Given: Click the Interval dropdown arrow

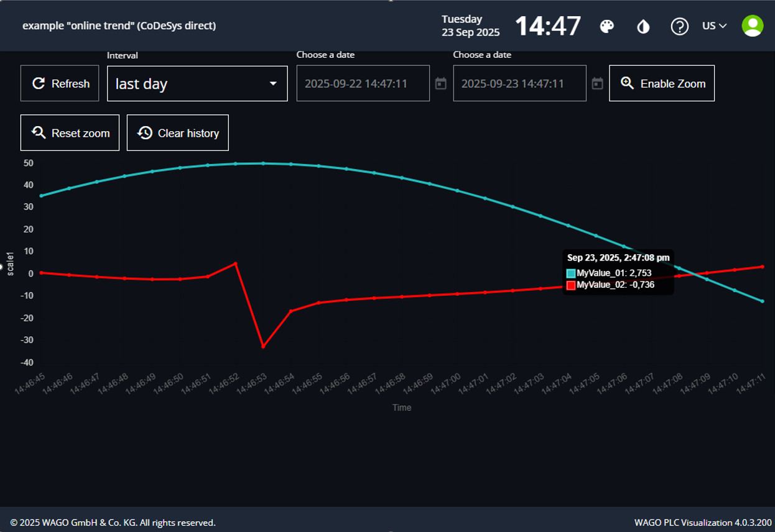Looking at the screenshot, I should click(x=273, y=84).
